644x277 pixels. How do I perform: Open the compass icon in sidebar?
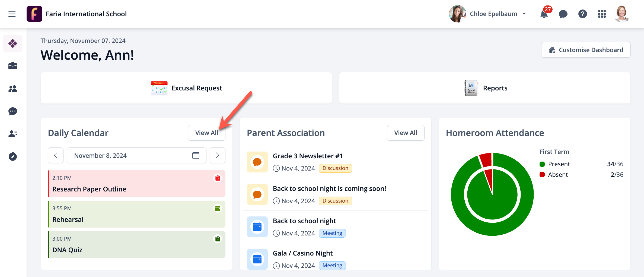tap(13, 157)
